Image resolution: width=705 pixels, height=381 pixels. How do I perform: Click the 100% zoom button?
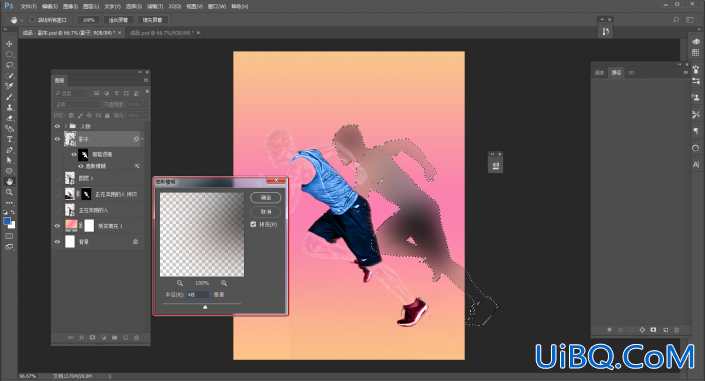(x=89, y=20)
